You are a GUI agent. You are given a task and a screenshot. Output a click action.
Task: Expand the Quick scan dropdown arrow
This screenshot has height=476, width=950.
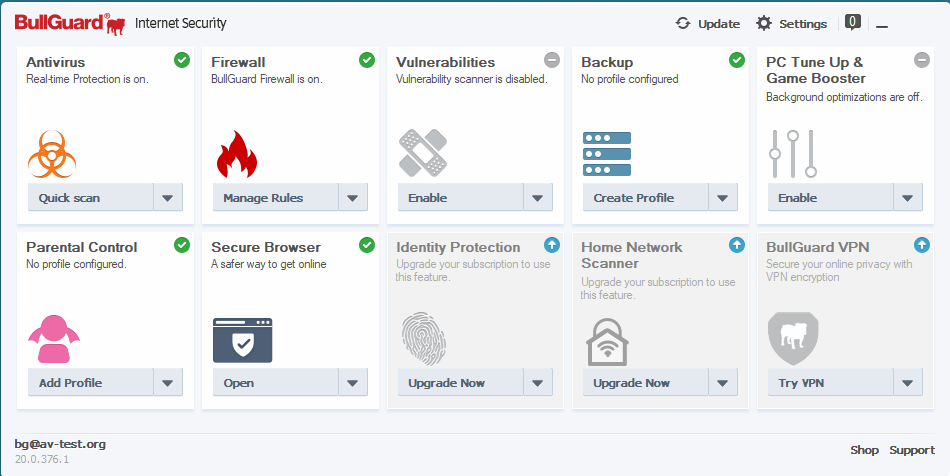(x=168, y=198)
